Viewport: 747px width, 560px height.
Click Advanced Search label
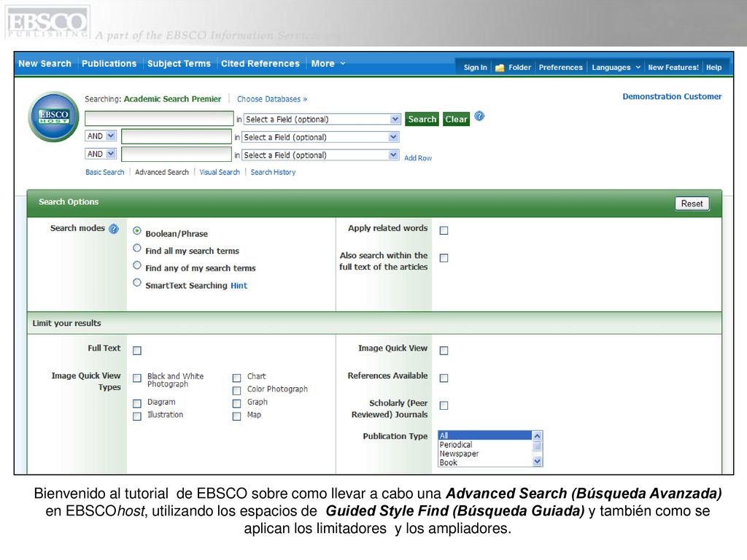tap(162, 172)
